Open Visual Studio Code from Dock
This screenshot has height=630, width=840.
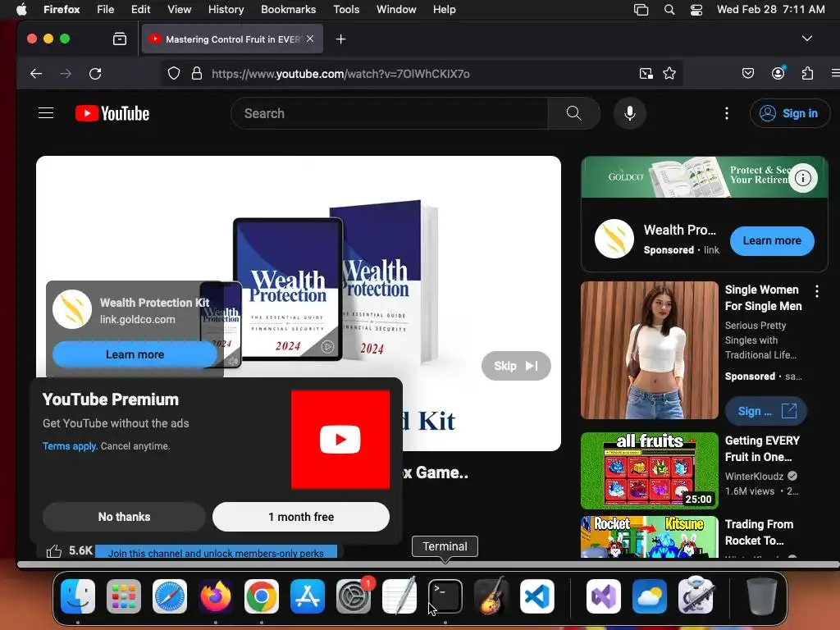click(536, 596)
